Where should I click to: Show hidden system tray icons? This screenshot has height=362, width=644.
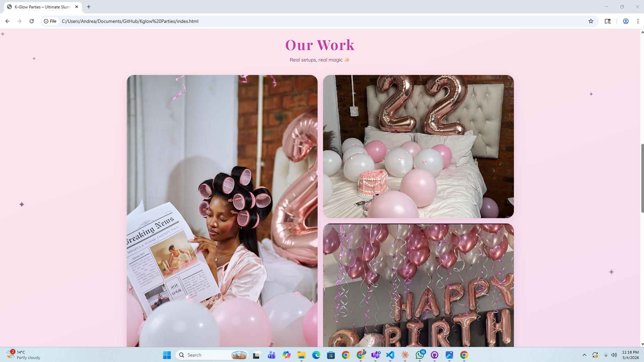point(585,355)
